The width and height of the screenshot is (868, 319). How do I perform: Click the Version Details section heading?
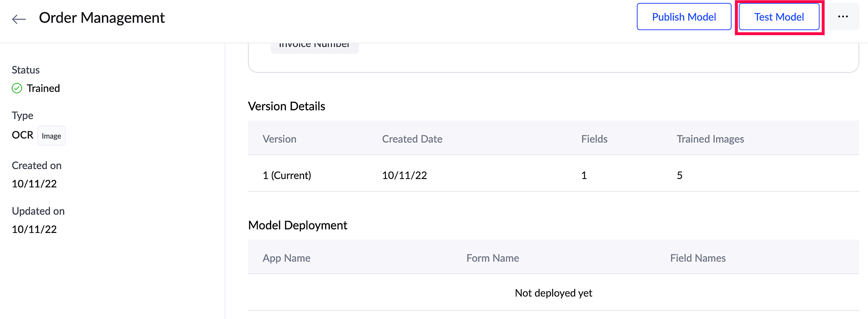286,106
